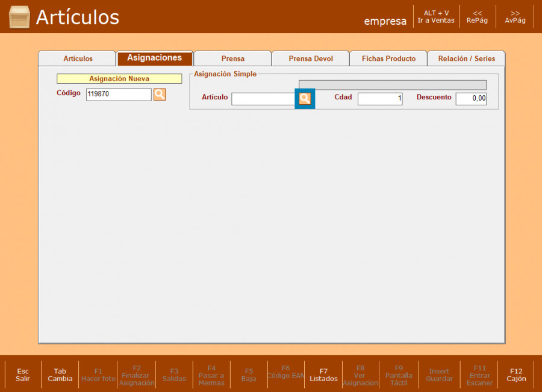Click the Cdad quantity field

[379, 99]
